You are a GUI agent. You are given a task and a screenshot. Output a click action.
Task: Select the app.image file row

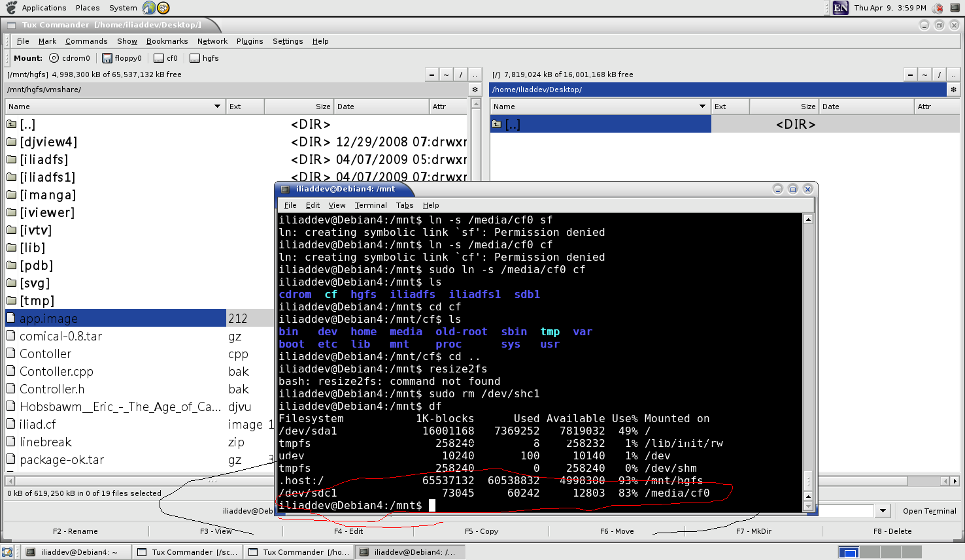[139, 318]
